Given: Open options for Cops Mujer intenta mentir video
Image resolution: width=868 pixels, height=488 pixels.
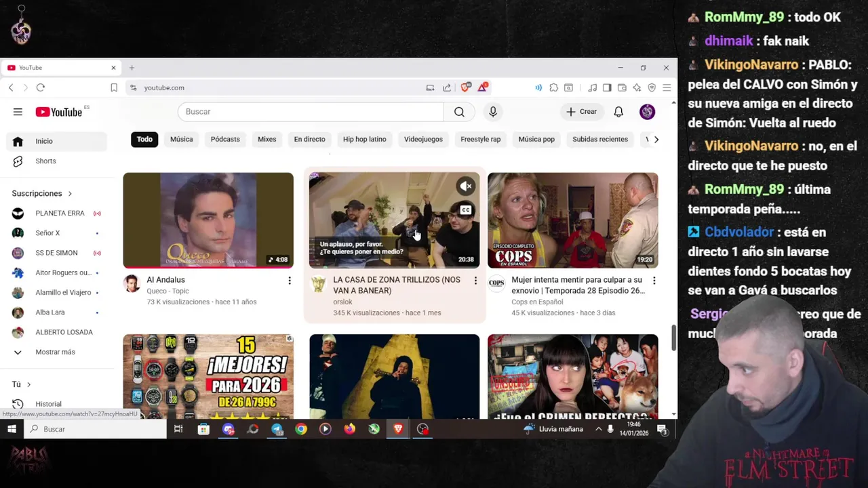Looking at the screenshot, I should pyautogui.click(x=654, y=281).
